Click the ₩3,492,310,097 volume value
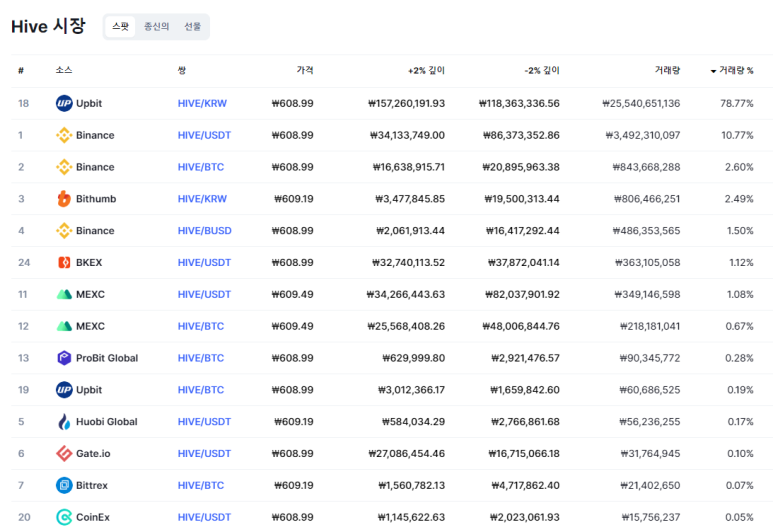The width and height of the screenshot is (773, 532). coord(643,135)
